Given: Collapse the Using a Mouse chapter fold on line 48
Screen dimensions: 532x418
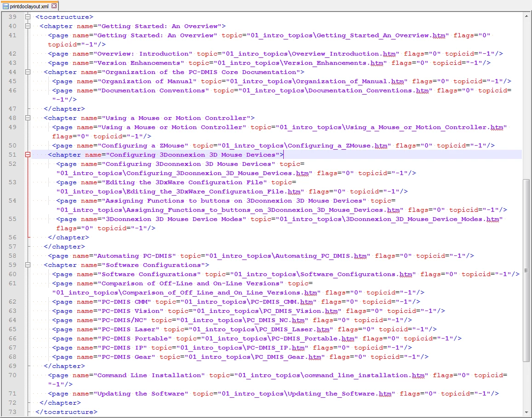Looking at the screenshot, I should [28, 118].
